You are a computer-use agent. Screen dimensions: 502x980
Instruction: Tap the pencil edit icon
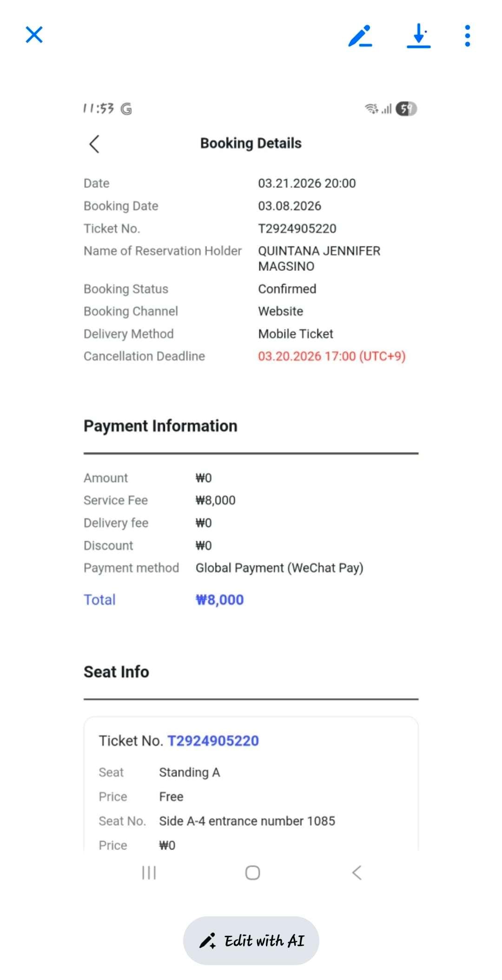click(x=360, y=36)
